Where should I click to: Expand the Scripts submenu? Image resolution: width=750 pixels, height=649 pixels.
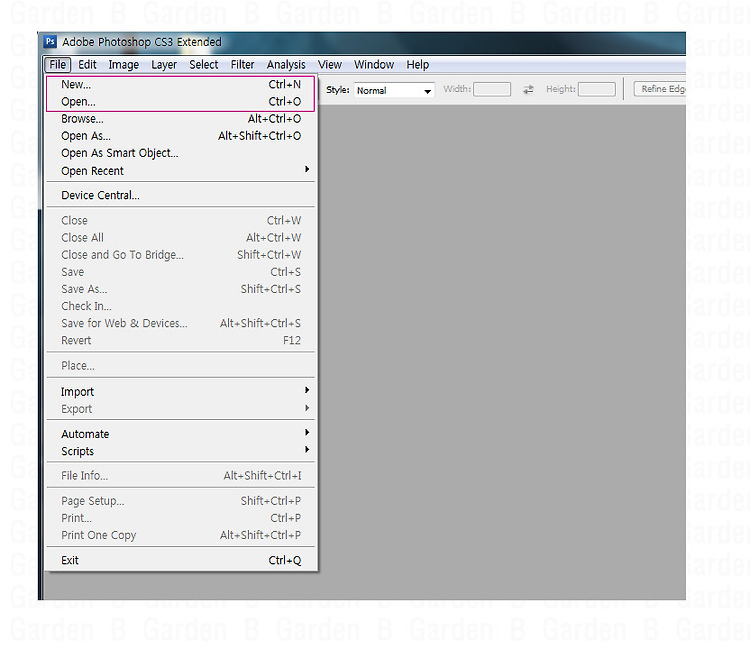[181, 451]
